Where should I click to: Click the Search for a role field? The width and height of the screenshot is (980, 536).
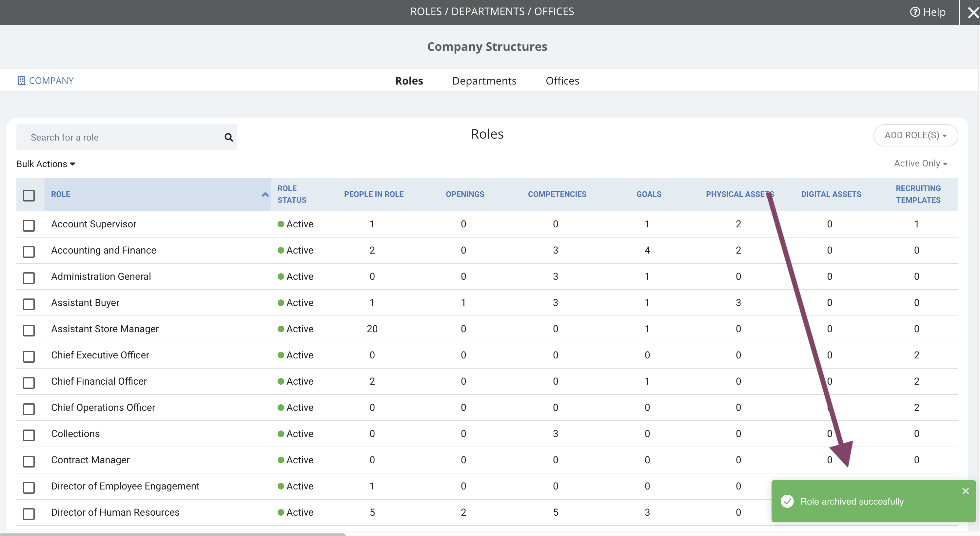click(119, 137)
